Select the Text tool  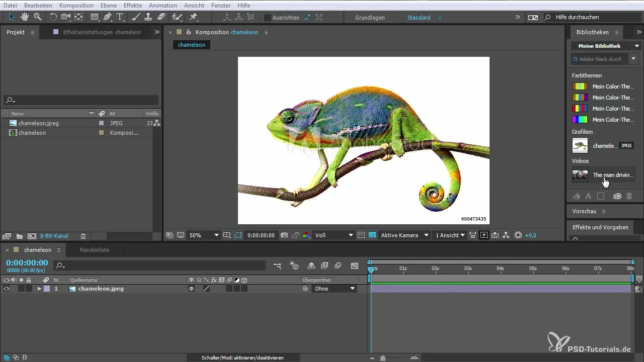tap(120, 17)
